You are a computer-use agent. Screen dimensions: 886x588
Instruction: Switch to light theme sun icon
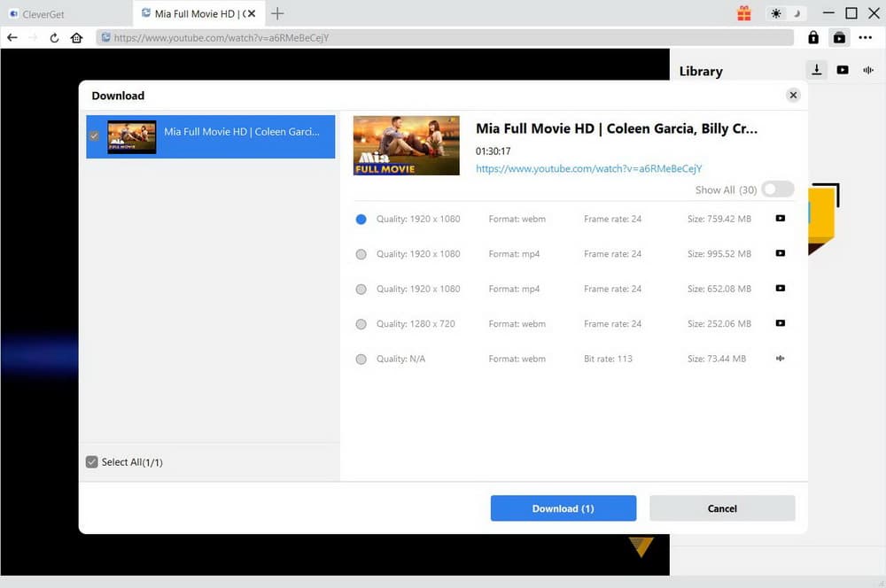(776, 13)
